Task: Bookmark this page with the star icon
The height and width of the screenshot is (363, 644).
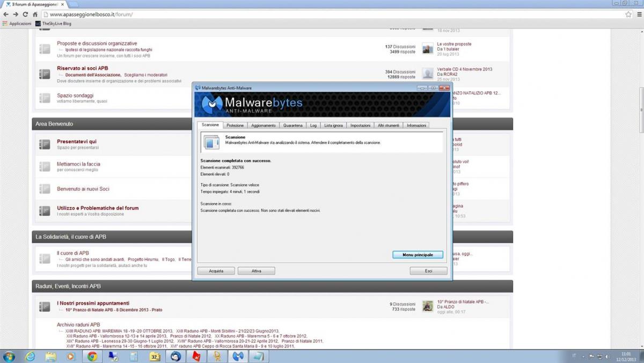Action: tap(628, 14)
